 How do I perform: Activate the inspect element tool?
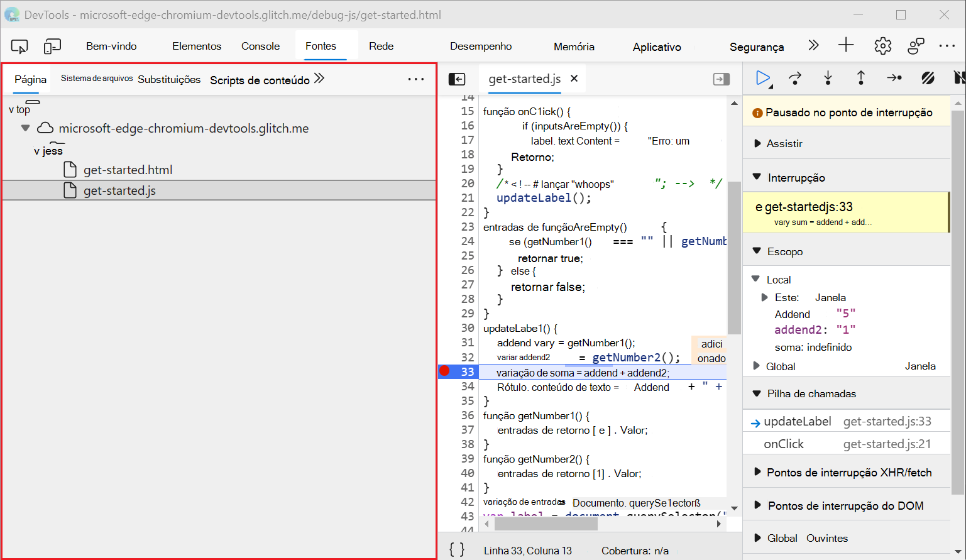tap(19, 46)
